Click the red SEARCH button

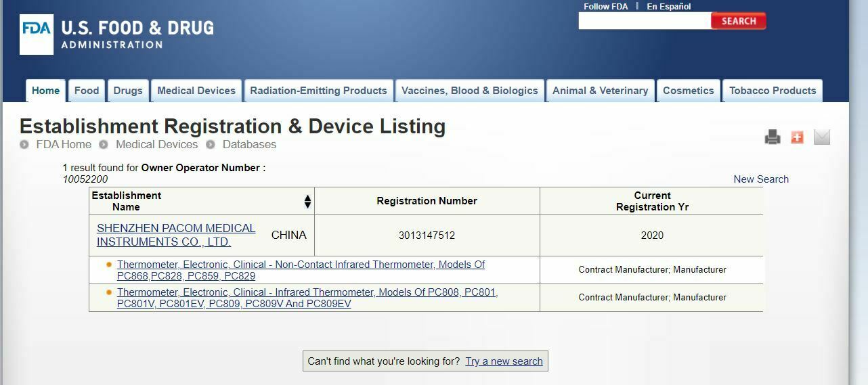click(738, 21)
